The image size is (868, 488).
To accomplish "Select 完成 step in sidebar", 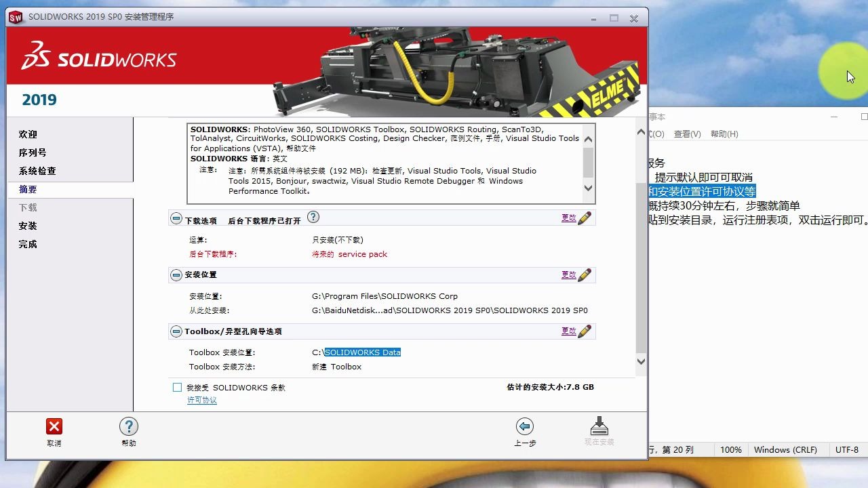I will pos(28,244).
